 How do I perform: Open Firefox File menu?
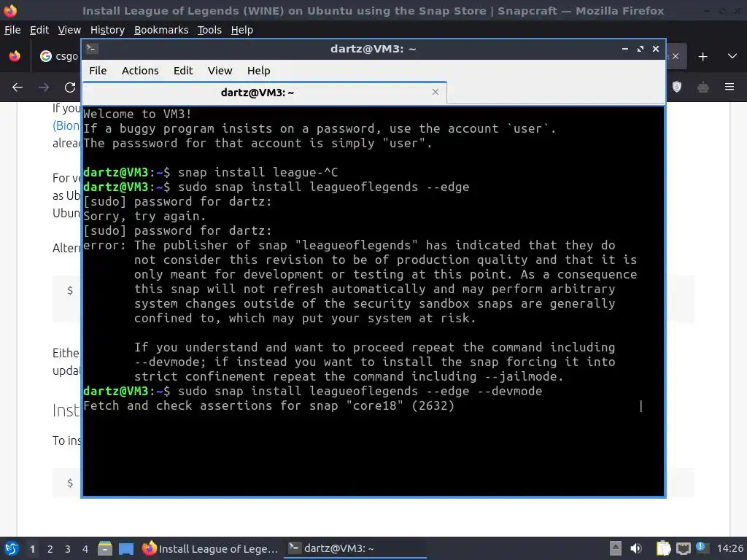click(x=12, y=30)
